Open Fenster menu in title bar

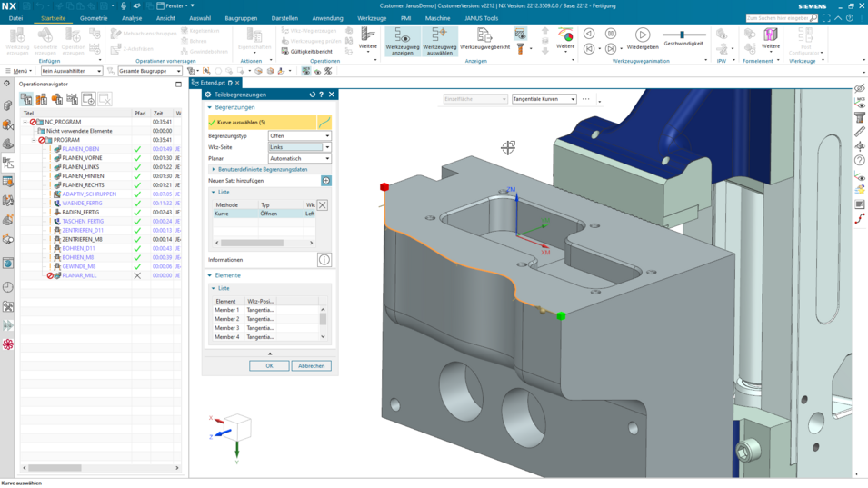tap(175, 5)
